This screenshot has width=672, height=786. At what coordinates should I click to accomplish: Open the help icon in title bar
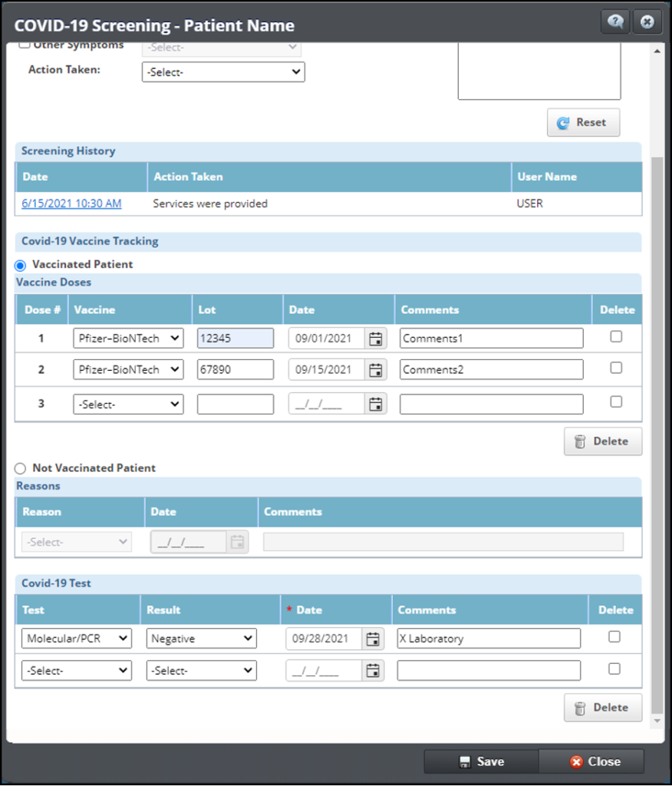615,22
